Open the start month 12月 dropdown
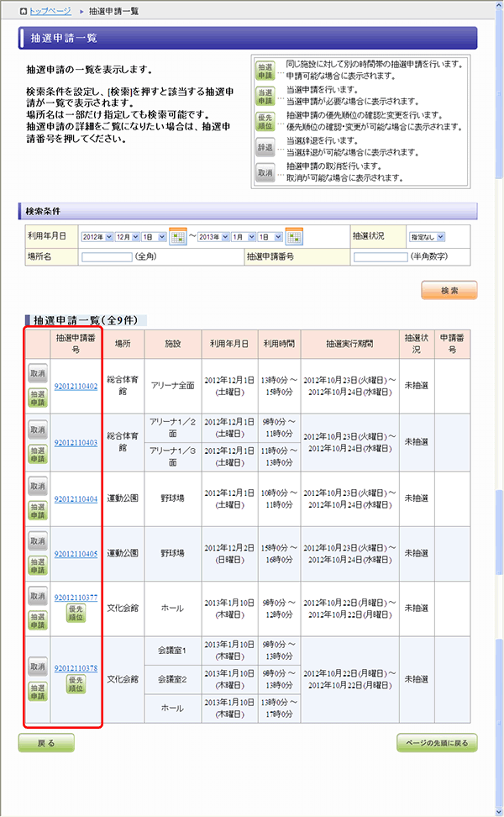 point(128,237)
